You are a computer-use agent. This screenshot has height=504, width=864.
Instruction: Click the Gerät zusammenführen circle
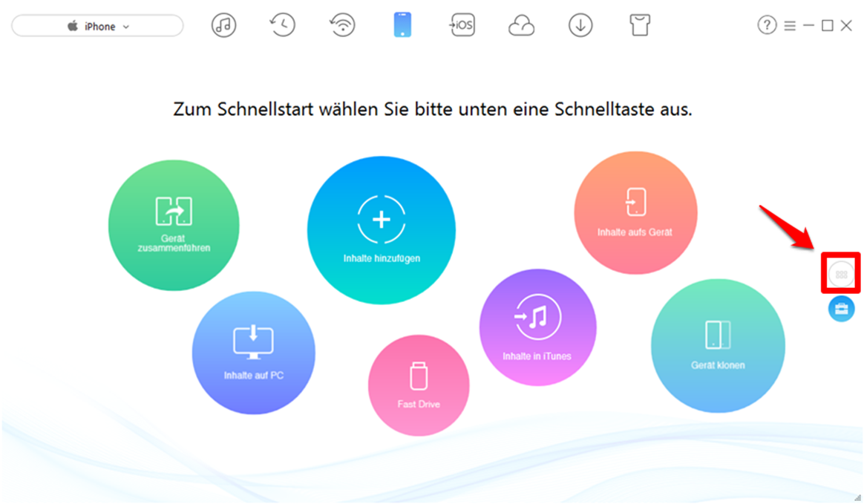[x=174, y=226]
